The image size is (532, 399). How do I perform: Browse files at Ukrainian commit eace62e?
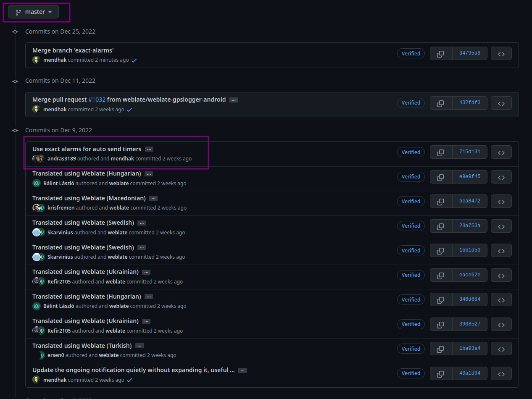point(501,275)
